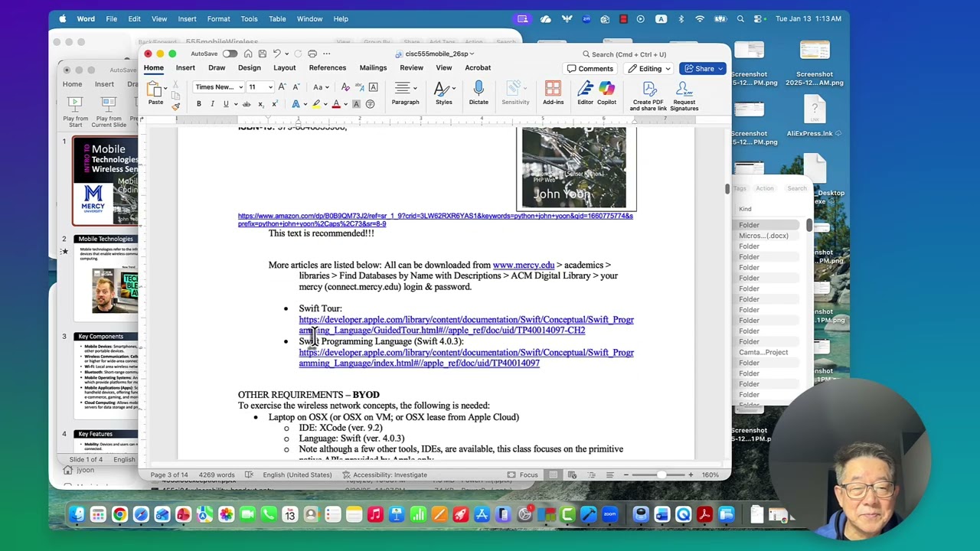Open the Table menu in menu bar
This screenshot has height=551, width=980.
pos(277,18)
